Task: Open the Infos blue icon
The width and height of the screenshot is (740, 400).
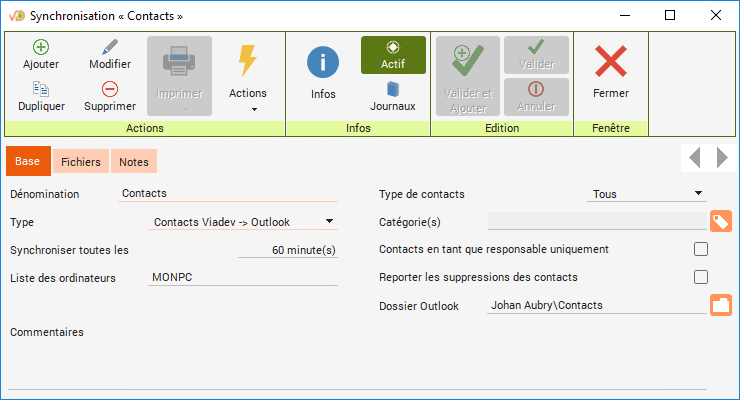Action: tap(323, 63)
